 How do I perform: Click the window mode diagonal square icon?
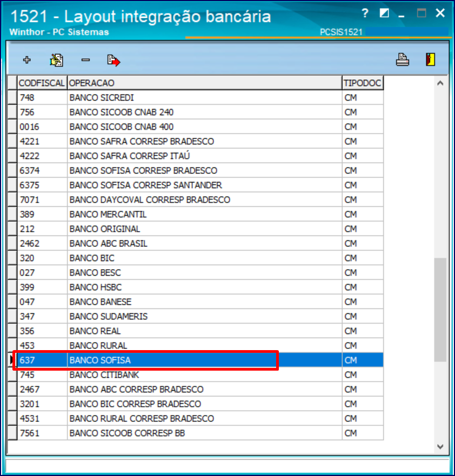pyautogui.click(x=384, y=13)
